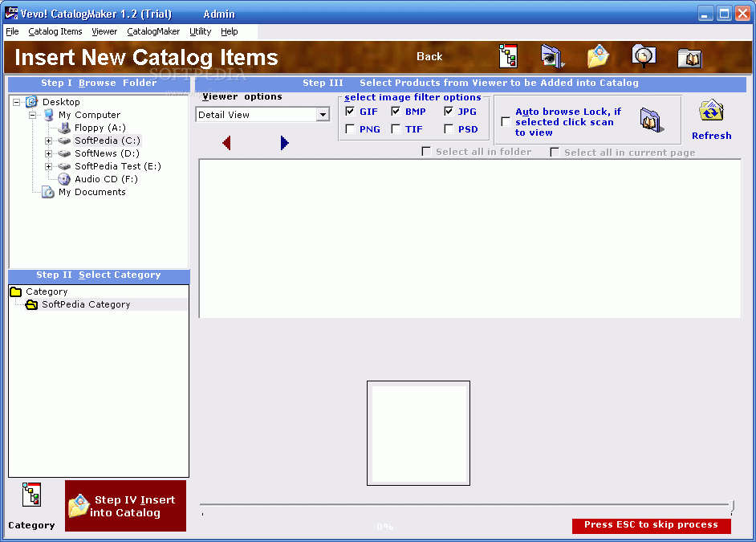Click the insert items envelope icon in header
756x542 pixels.
(598, 56)
